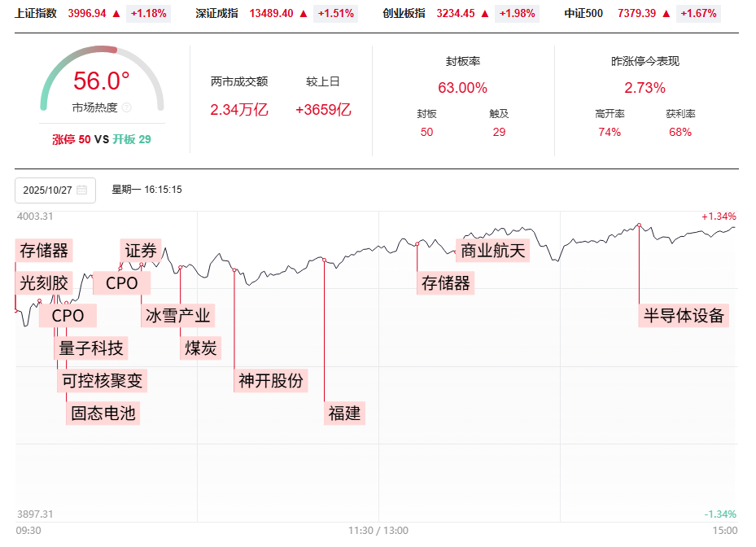Click the 涨停 50 count
Image resolution: width=756 pixels, height=547 pixels.
[72, 139]
